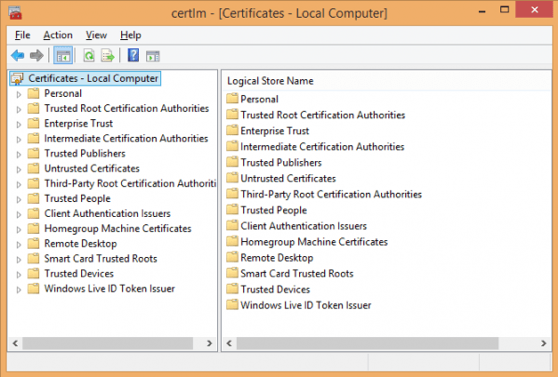Expand the Personal node in the tree
This screenshot has width=558, height=377.
19,94
